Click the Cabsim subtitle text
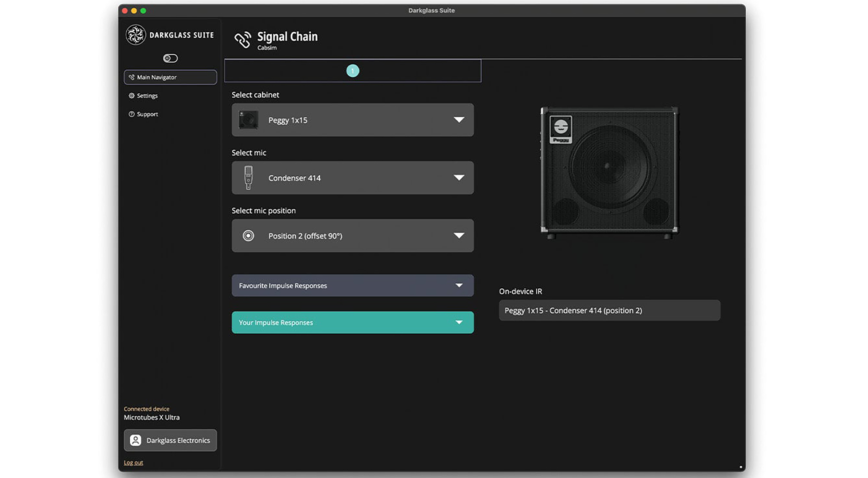868x478 pixels. coord(267,48)
